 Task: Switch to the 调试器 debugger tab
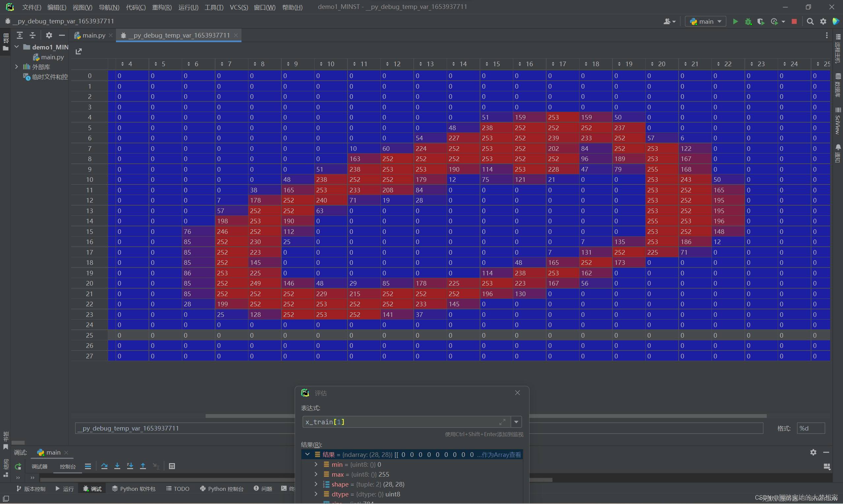[40, 466]
